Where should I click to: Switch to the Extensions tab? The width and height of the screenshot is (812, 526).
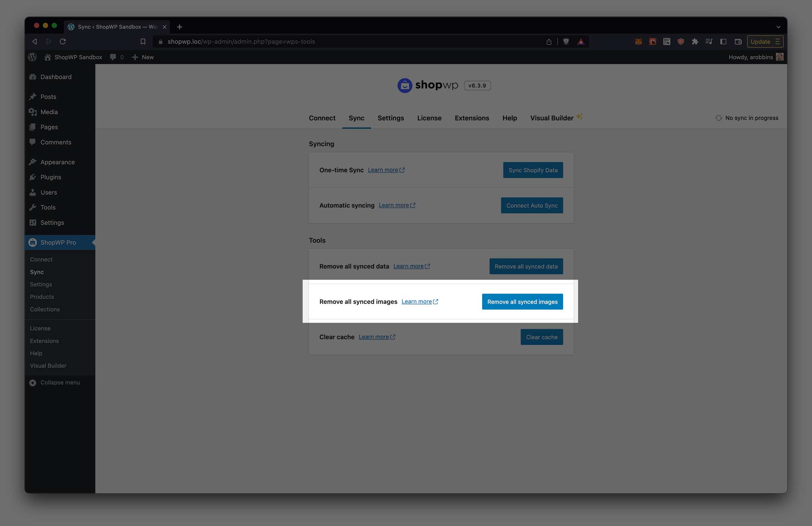[x=472, y=118]
